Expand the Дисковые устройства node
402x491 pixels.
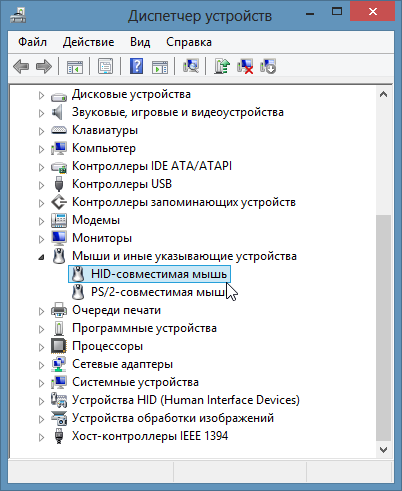click(x=41, y=96)
